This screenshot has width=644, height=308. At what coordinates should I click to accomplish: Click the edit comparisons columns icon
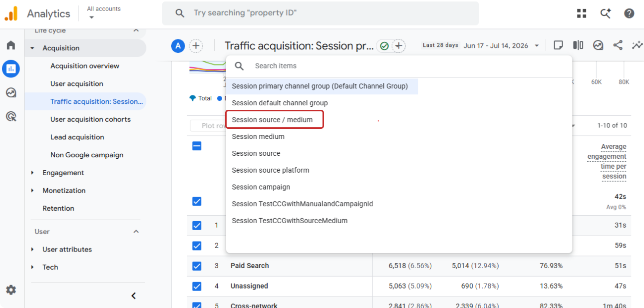[x=578, y=45]
